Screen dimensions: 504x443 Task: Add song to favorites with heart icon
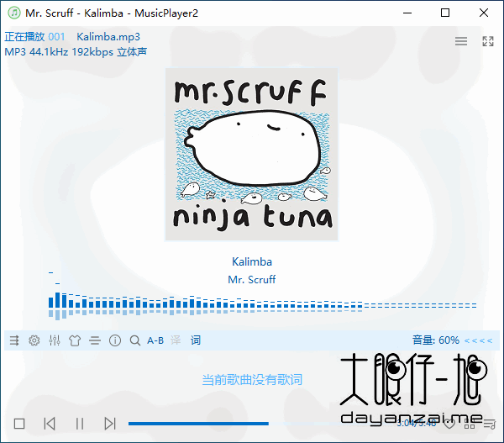tap(449, 424)
